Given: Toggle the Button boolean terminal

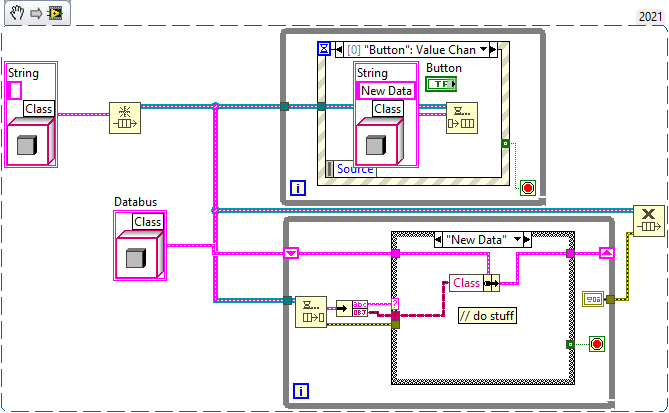Looking at the screenshot, I should pyautogui.click(x=441, y=84).
